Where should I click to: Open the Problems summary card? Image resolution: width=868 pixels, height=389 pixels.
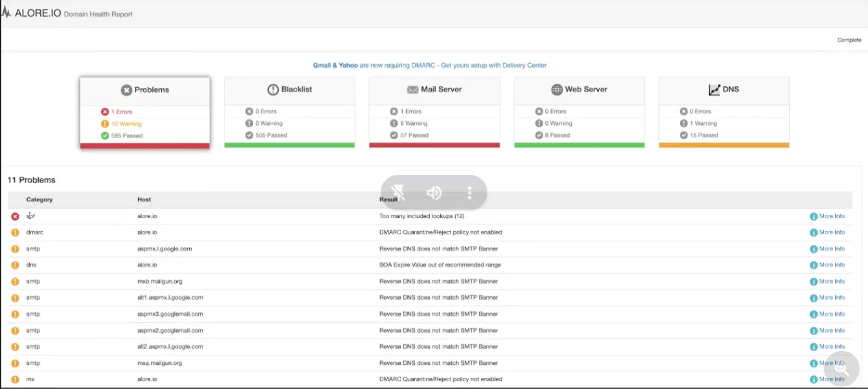point(145,113)
